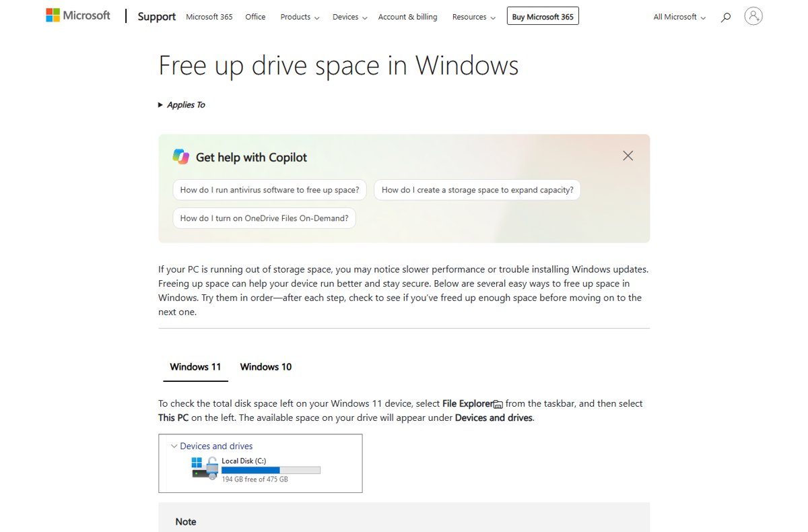This screenshot has height=532, width=808.
Task: Switch to the Windows 11 tab
Action: point(195,367)
